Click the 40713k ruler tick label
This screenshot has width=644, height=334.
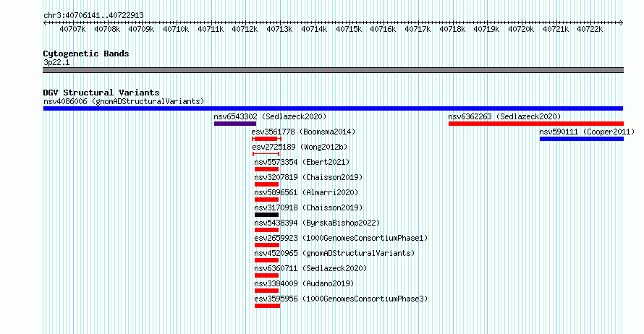279,29
